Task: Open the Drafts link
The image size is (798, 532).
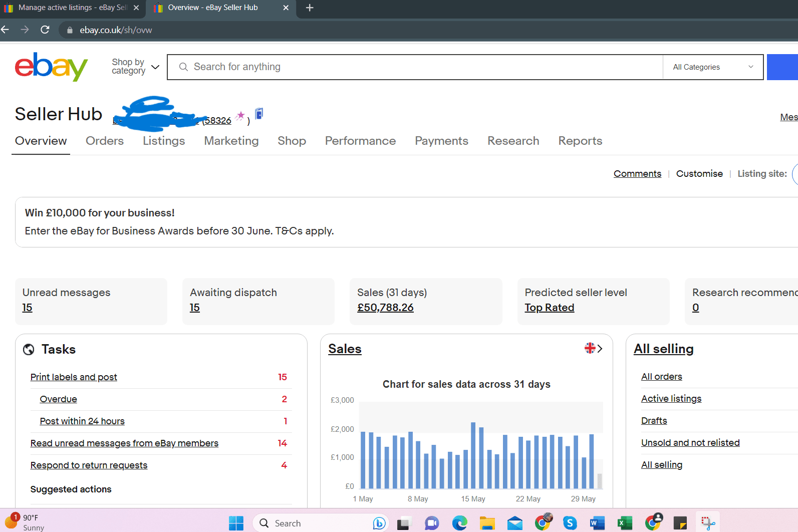Action: (x=654, y=420)
